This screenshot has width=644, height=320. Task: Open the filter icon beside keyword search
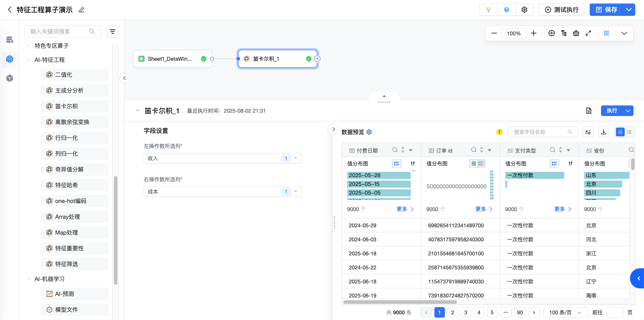113,32
